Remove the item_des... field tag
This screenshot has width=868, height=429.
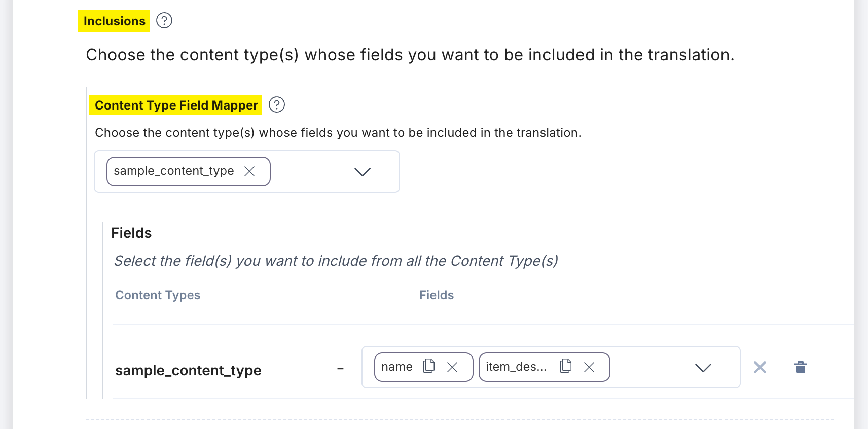[x=589, y=367]
